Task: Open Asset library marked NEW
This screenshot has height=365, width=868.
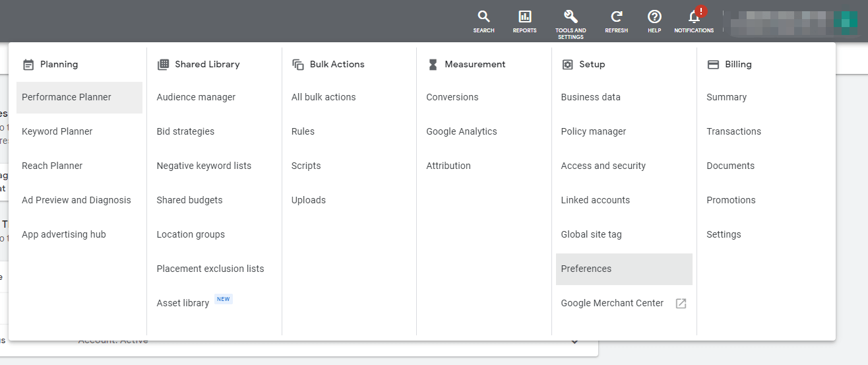Action: coord(183,303)
